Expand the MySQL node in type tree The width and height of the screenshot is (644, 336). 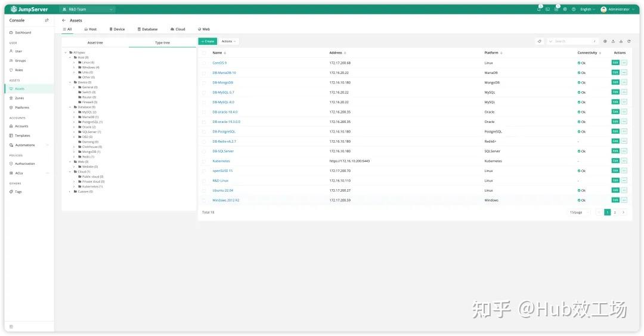pyautogui.click(x=74, y=112)
